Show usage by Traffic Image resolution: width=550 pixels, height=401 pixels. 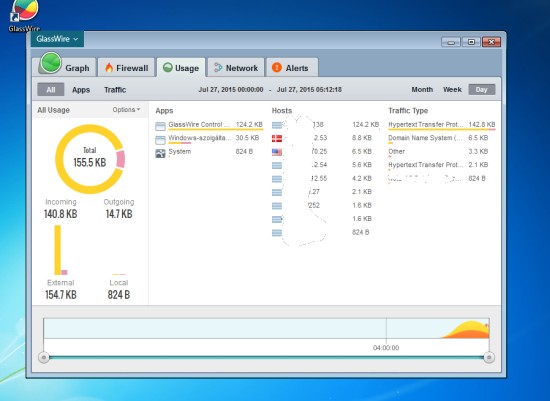115,90
